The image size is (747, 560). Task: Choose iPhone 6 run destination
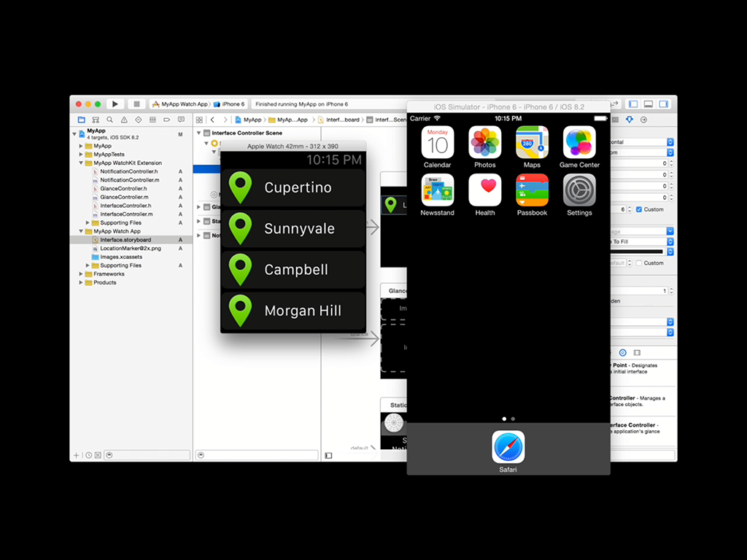[229, 104]
